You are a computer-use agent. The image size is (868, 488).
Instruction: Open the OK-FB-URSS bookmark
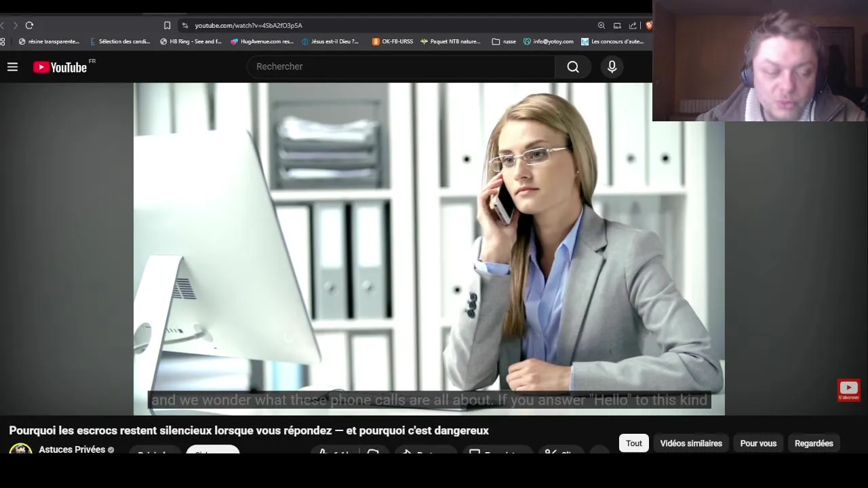click(392, 41)
